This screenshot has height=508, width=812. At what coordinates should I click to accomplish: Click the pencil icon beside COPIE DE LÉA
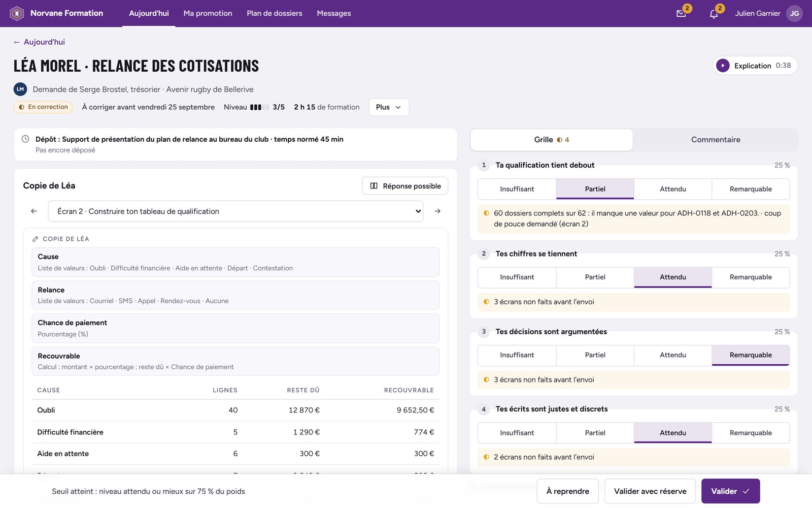pyautogui.click(x=35, y=239)
